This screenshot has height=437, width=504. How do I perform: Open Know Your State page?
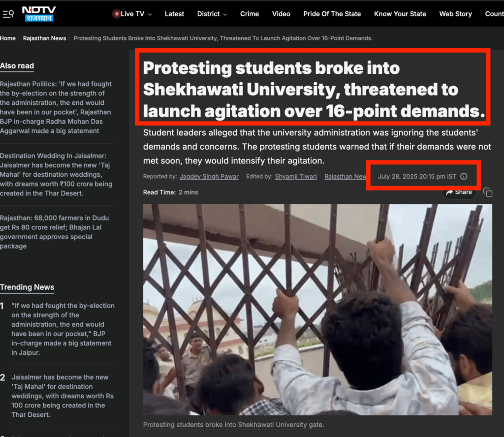(x=400, y=14)
